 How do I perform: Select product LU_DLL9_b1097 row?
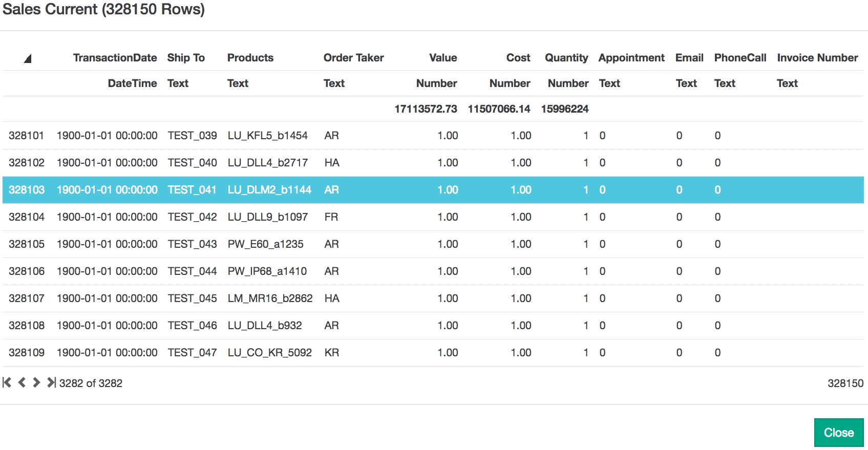pyautogui.click(x=268, y=217)
